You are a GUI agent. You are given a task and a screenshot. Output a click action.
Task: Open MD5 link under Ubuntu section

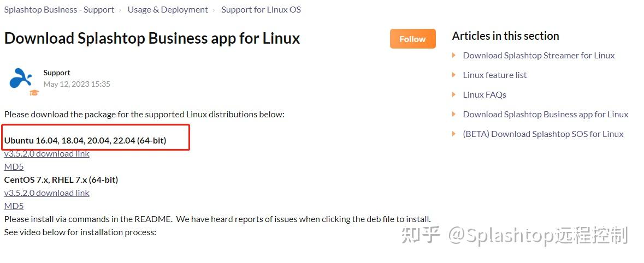pos(14,166)
